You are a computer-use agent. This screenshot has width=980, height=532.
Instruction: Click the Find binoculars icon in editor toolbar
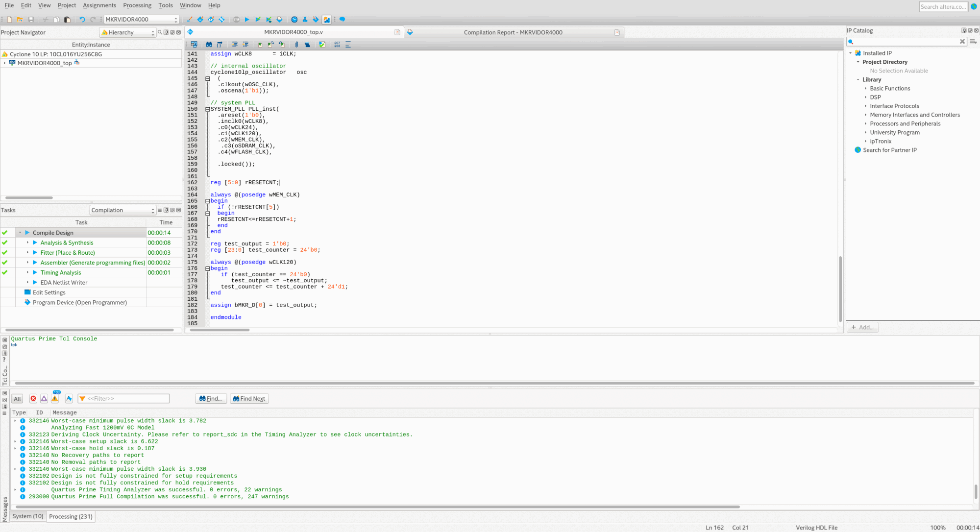(x=209, y=45)
